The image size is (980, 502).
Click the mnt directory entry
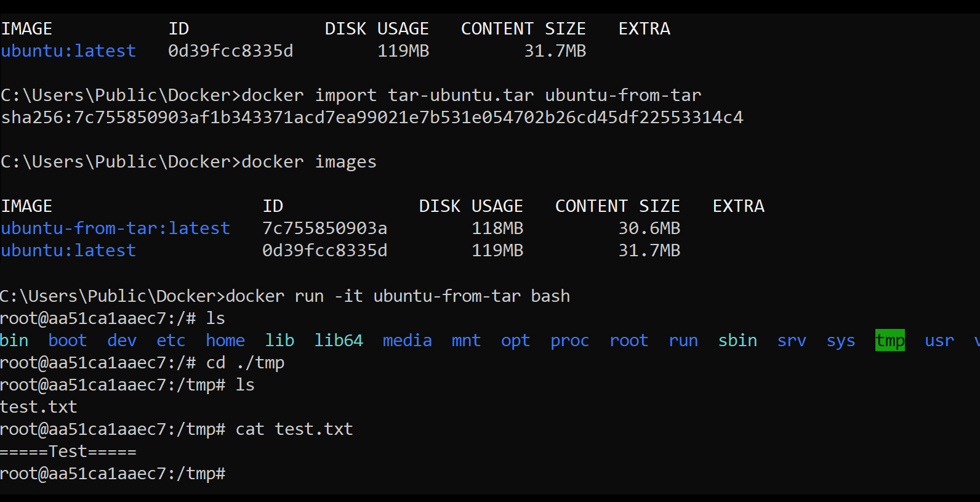click(466, 341)
